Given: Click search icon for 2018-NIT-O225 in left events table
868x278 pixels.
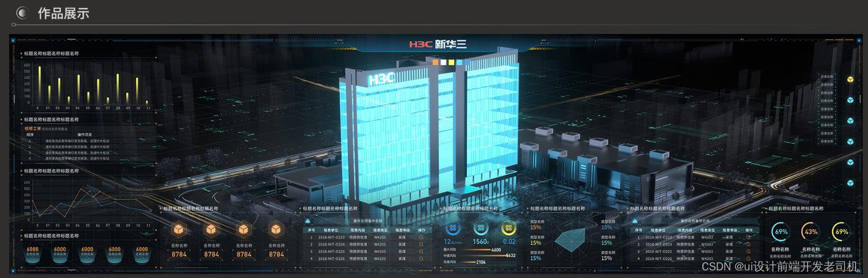Looking at the screenshot, I should 421,251.
